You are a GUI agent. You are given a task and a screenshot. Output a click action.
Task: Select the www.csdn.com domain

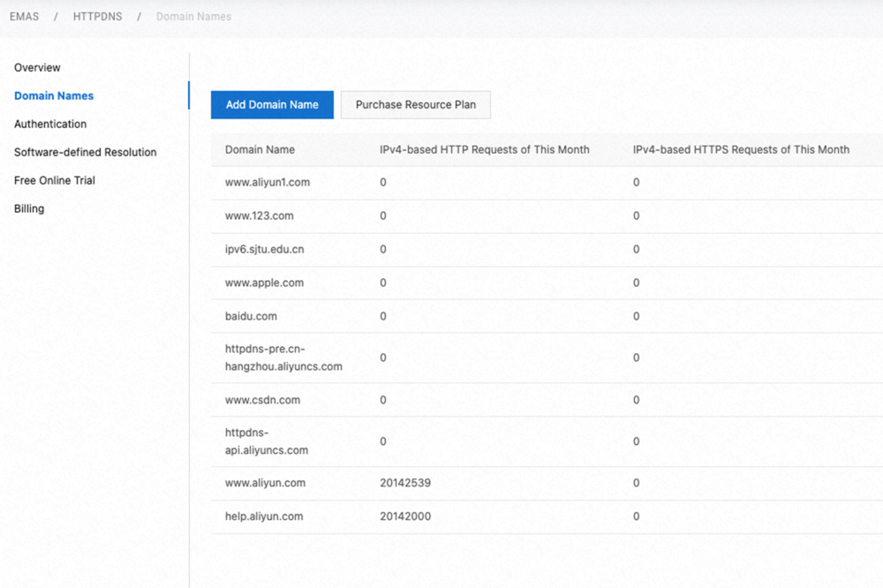click(260, 400)
